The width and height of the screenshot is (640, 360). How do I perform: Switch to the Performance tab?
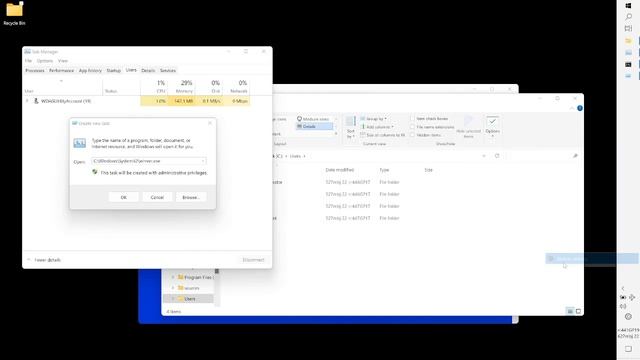[x=61, y=71]
